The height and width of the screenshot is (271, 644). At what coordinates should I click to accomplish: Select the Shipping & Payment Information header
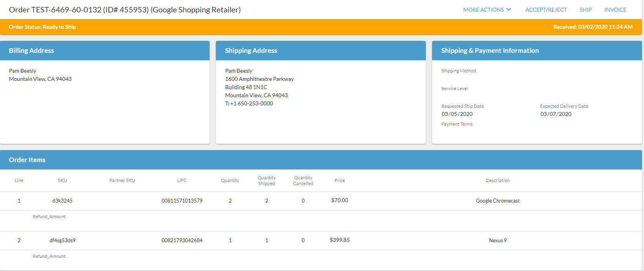click(x=490, y=51)
